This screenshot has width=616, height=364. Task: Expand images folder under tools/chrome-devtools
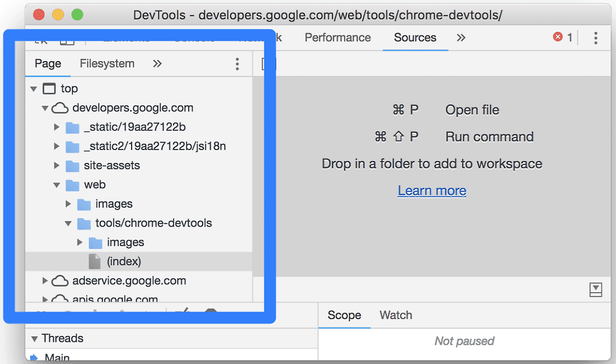[x=80, y=242]
